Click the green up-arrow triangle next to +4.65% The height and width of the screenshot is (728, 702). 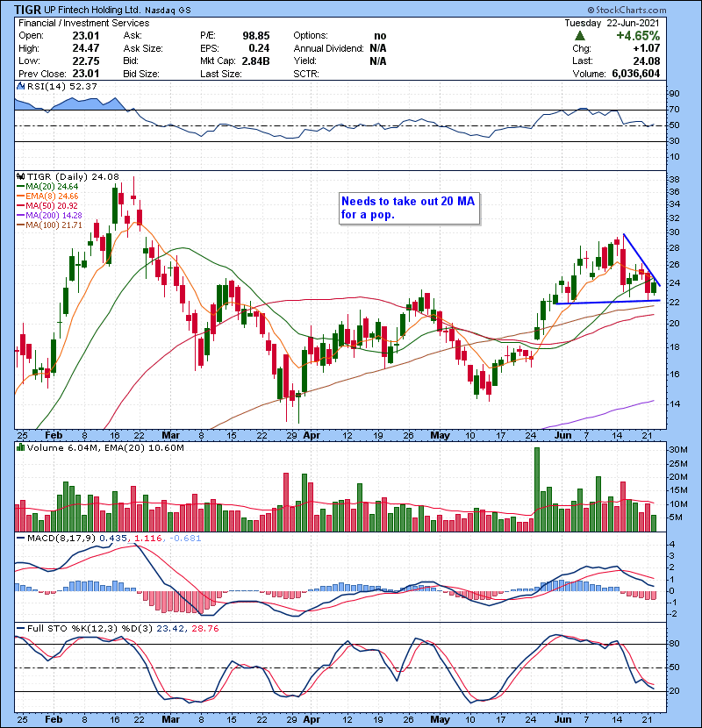(x=579, y=36)
